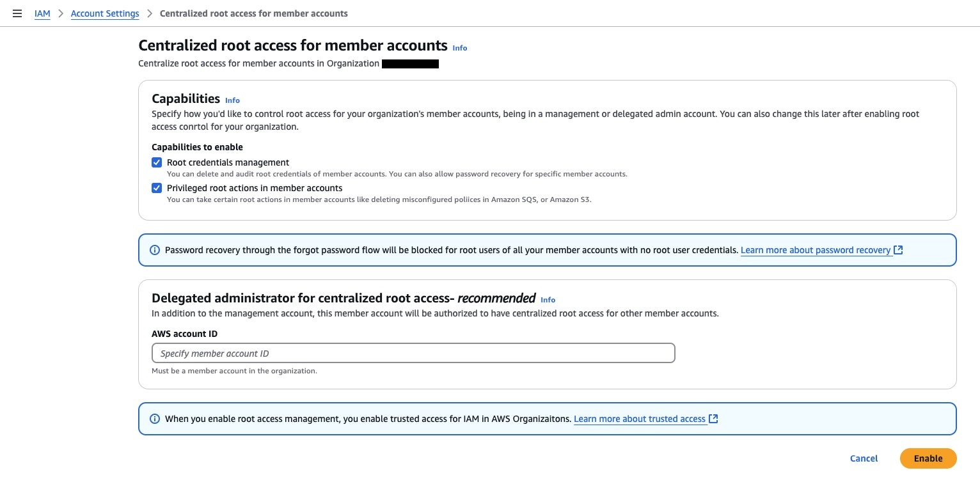Viewport: 980px width, 491px height.
Task: Click external link icon after trusted access
Action: click(713, 419)
